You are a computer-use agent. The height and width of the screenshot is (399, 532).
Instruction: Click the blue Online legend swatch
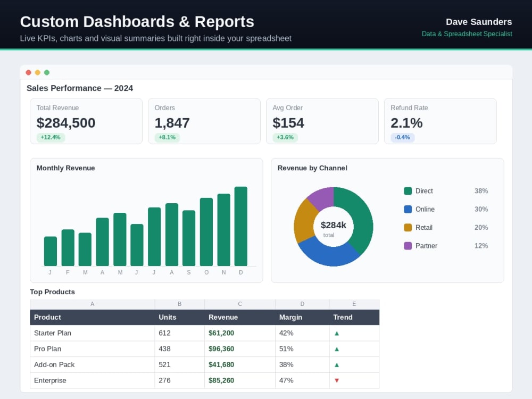click(408, 209)
